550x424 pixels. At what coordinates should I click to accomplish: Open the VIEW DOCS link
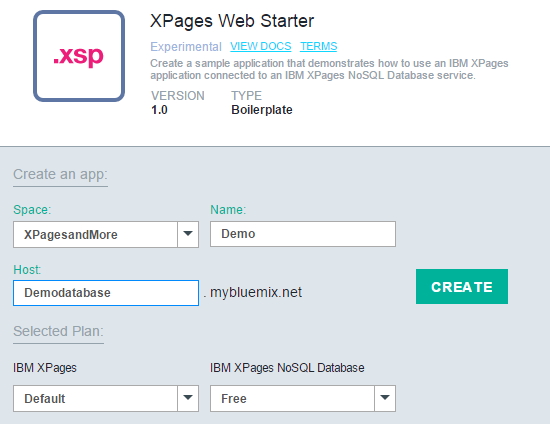pyautogui.click(x=261, y=46)
